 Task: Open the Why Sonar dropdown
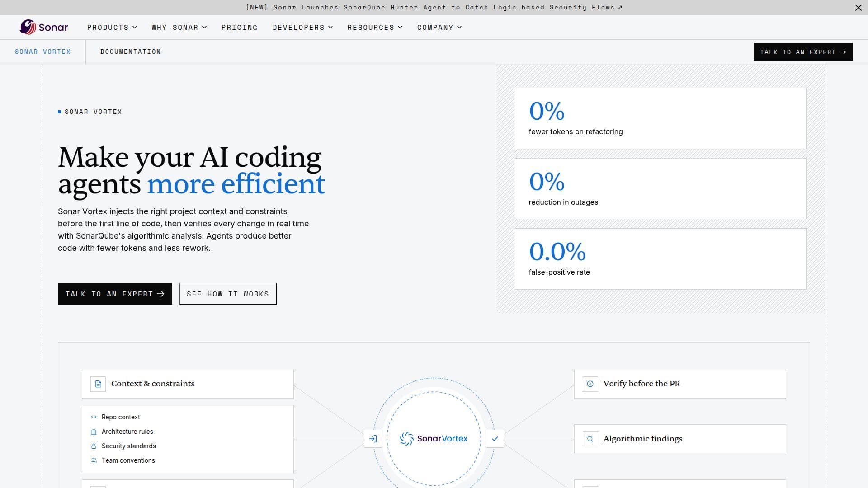pyautogui.click(x=179, y=28)
